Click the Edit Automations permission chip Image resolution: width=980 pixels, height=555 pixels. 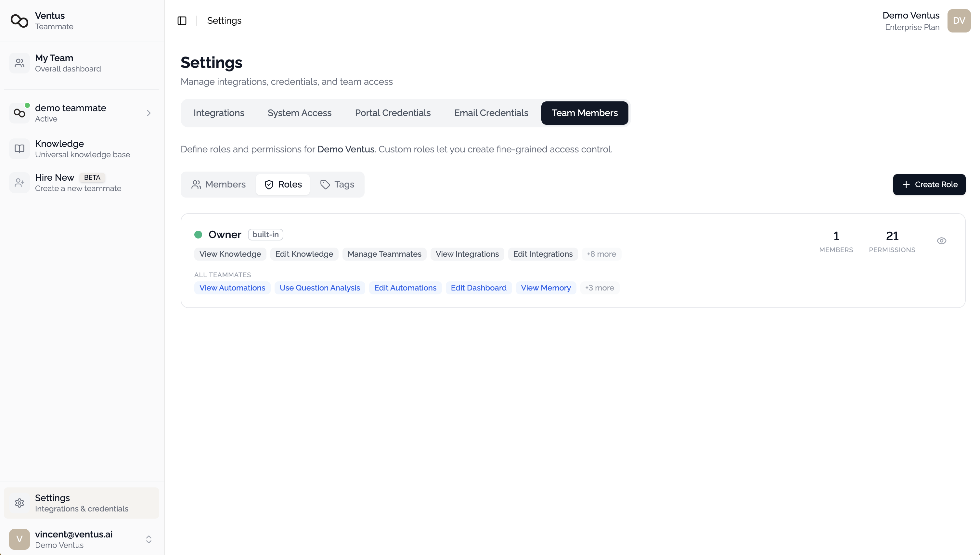pos(405,288)
